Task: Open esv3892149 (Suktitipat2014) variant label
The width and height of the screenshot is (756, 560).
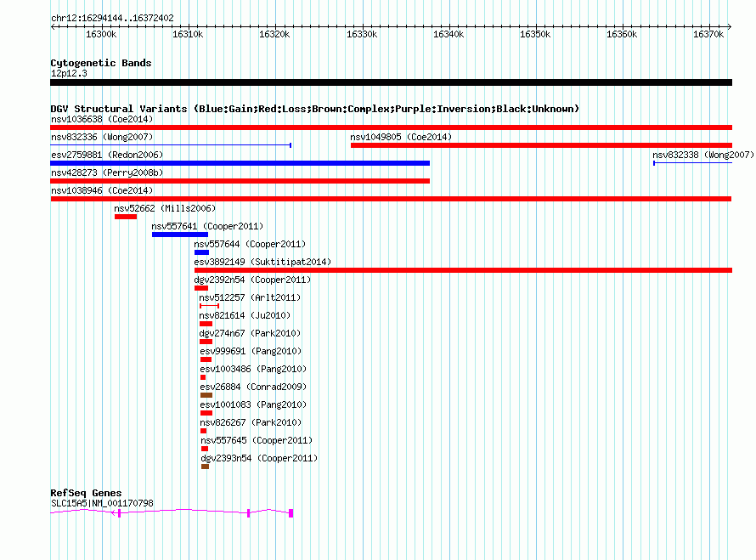Action: [x=262, y=262]
